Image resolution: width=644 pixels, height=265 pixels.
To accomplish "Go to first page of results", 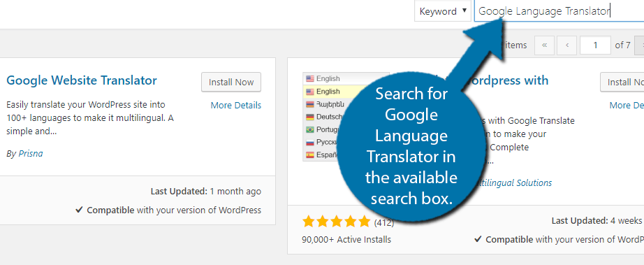I will (544, 45).
